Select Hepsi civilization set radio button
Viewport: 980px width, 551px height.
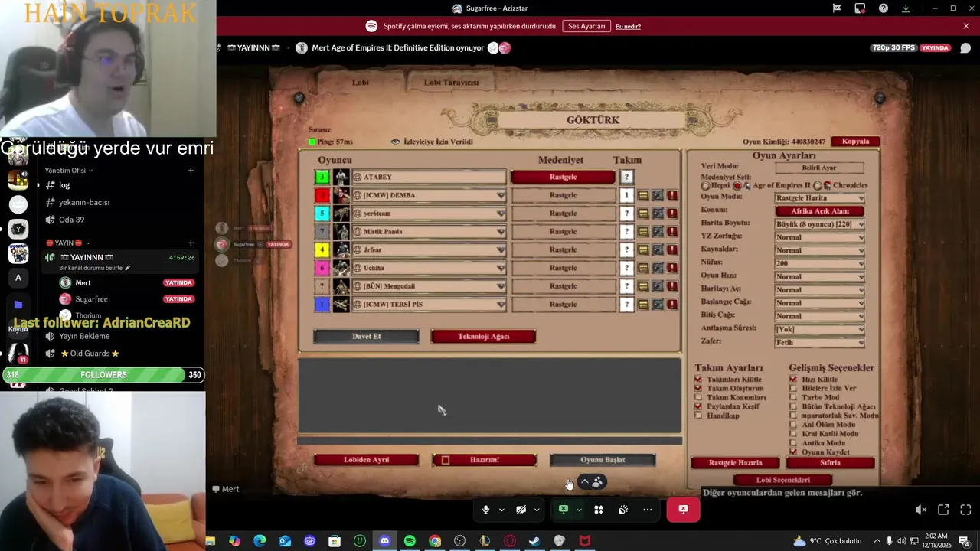click(705, 186)
